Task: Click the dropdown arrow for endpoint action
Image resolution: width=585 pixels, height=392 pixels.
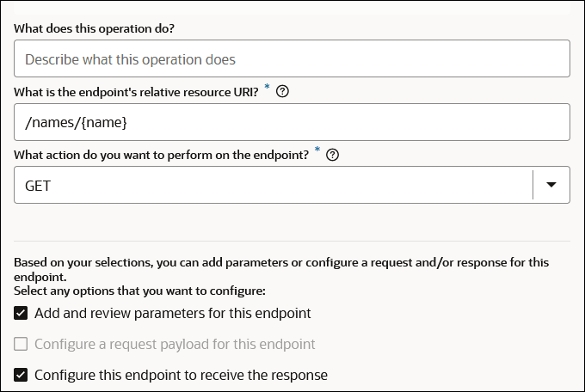Action: (551, 185)
